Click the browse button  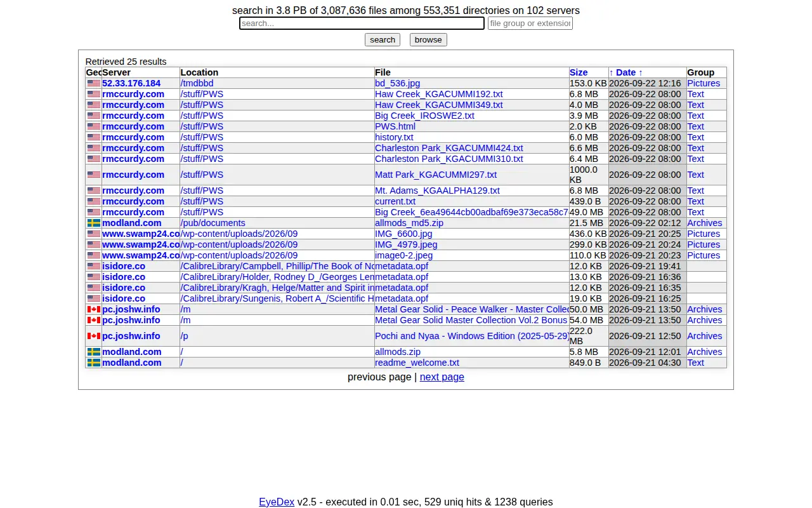(x=428, y=39)
